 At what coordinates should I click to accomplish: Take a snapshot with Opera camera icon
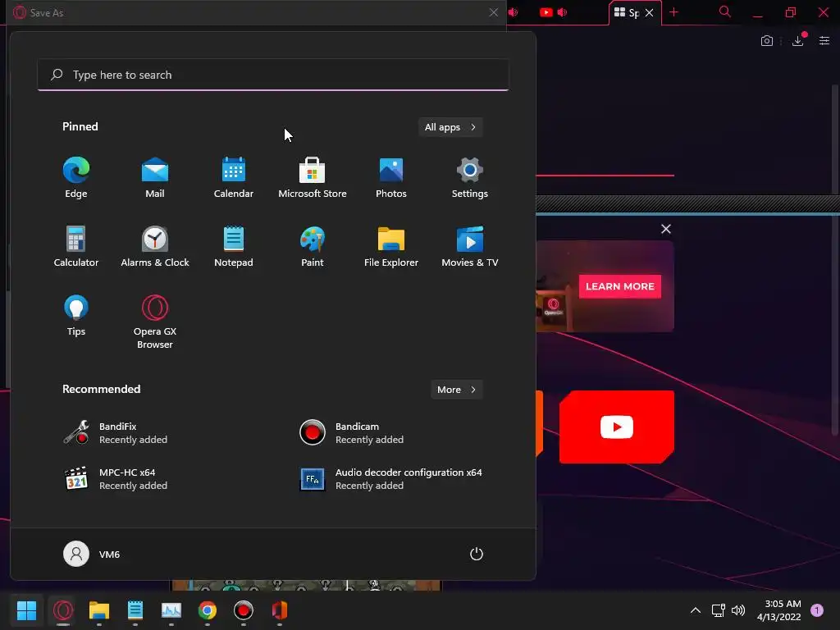(767, 41)
